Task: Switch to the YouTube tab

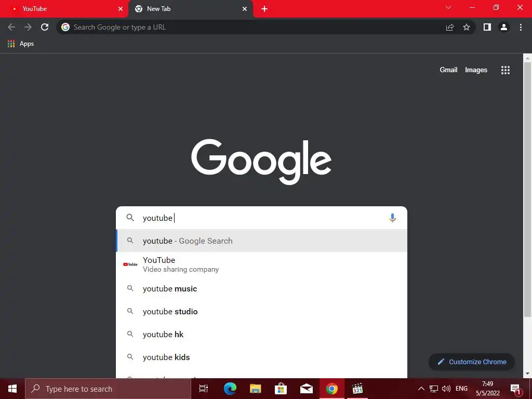Action: coord(64,9)
